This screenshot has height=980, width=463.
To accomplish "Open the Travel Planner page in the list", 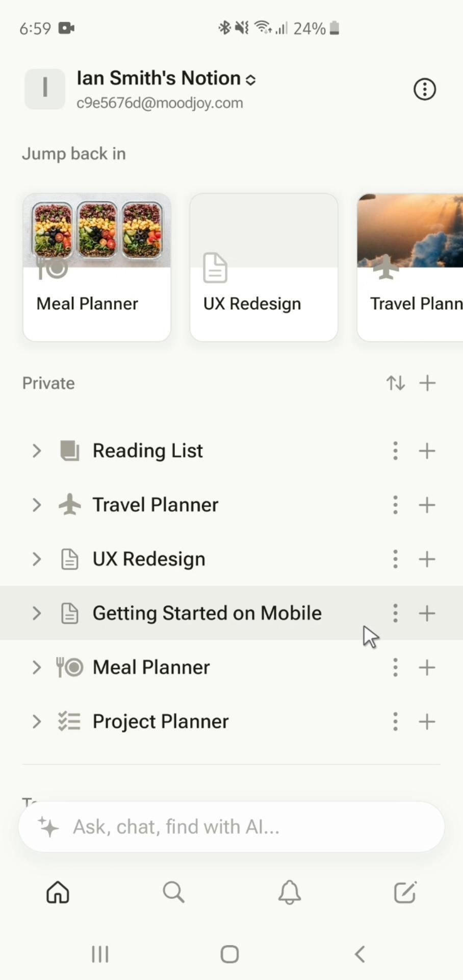I will tap(156, 505).
